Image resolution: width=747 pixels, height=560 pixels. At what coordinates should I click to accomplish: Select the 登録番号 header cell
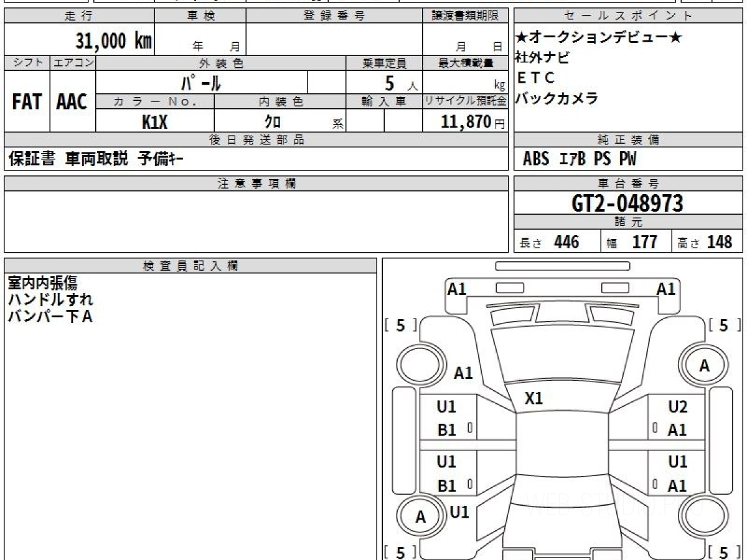tap(334, 16)
